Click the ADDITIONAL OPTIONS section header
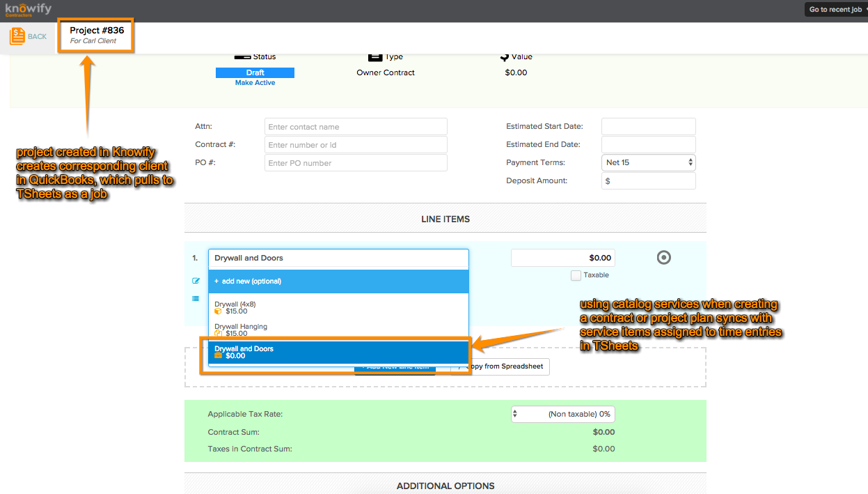The height and width of the screenshot is (494, 868). (x=445, y=486)
